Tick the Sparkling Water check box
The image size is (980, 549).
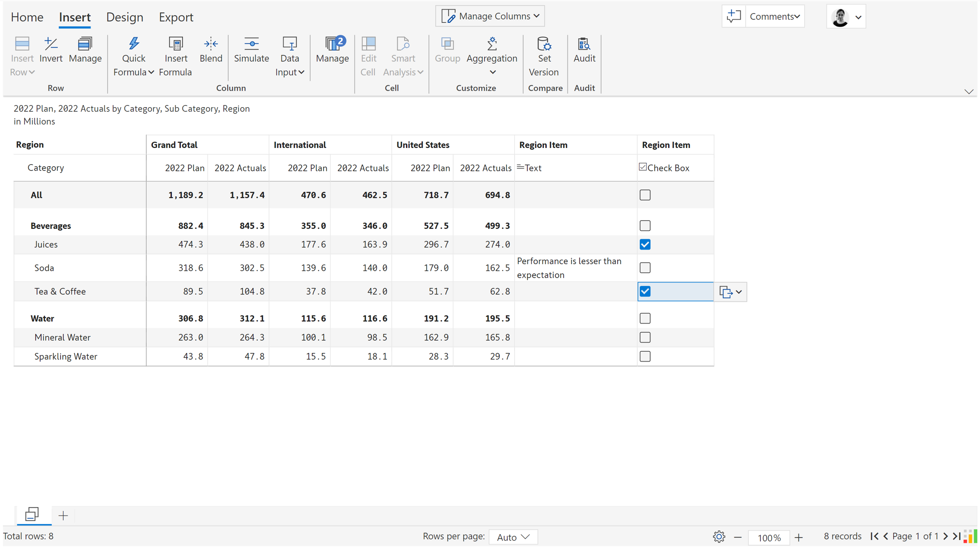(x=645, y=356)
